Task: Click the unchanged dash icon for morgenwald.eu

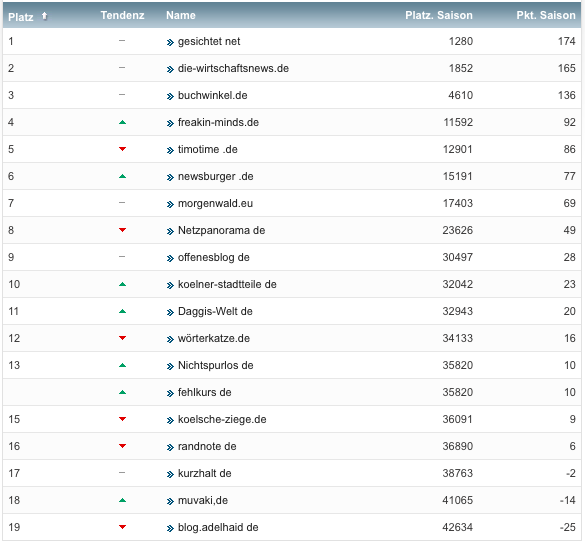Action: [122, 203]
